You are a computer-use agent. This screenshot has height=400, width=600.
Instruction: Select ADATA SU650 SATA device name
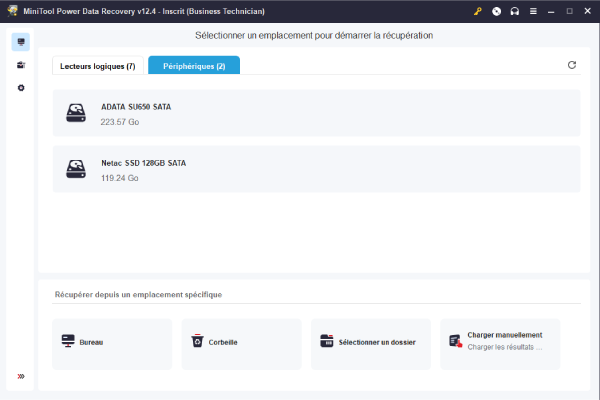[136, 107]
